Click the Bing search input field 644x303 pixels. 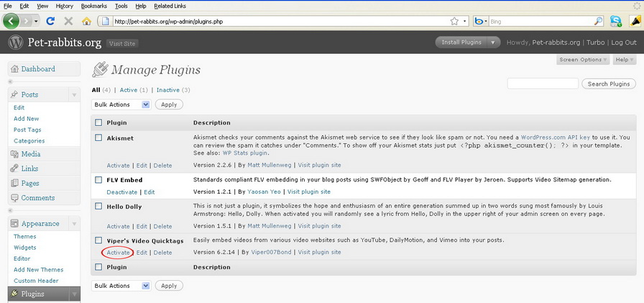click(541, 22)
